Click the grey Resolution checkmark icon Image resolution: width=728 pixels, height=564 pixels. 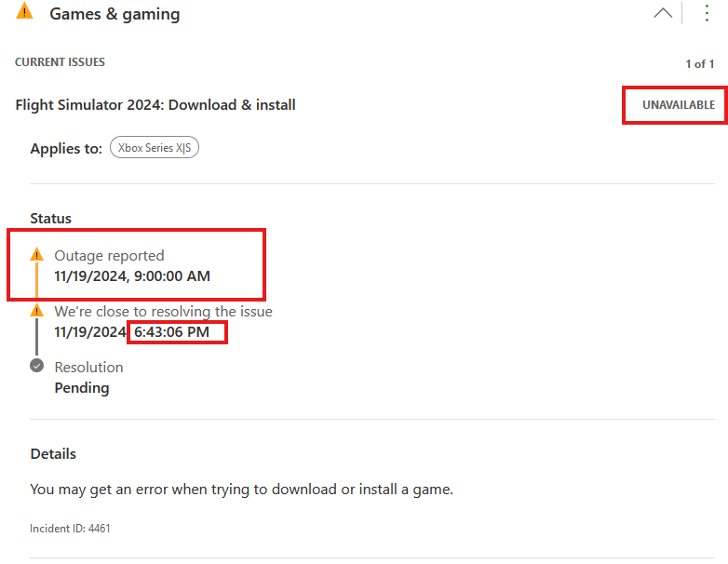point(37,367)
